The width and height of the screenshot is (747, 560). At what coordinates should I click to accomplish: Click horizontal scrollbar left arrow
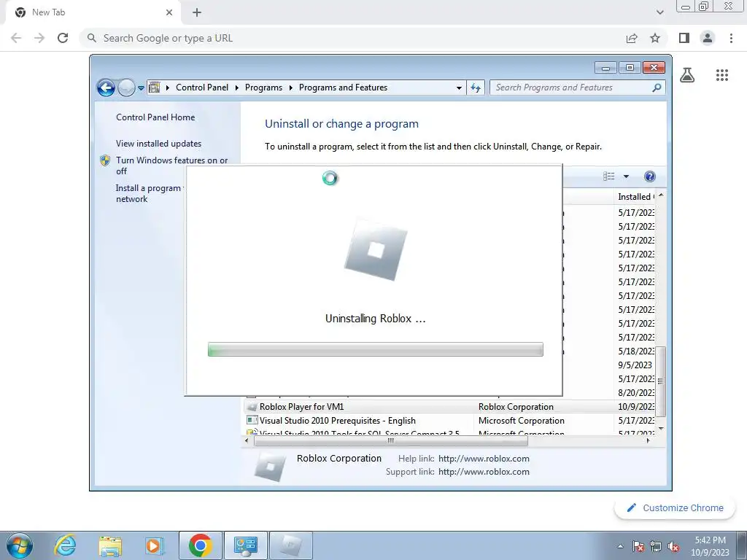tap(247, 441)
